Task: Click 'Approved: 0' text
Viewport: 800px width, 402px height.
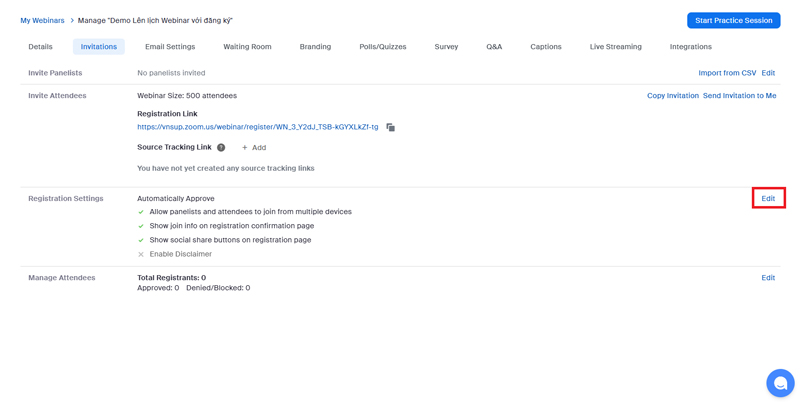Action: [158, 288]
